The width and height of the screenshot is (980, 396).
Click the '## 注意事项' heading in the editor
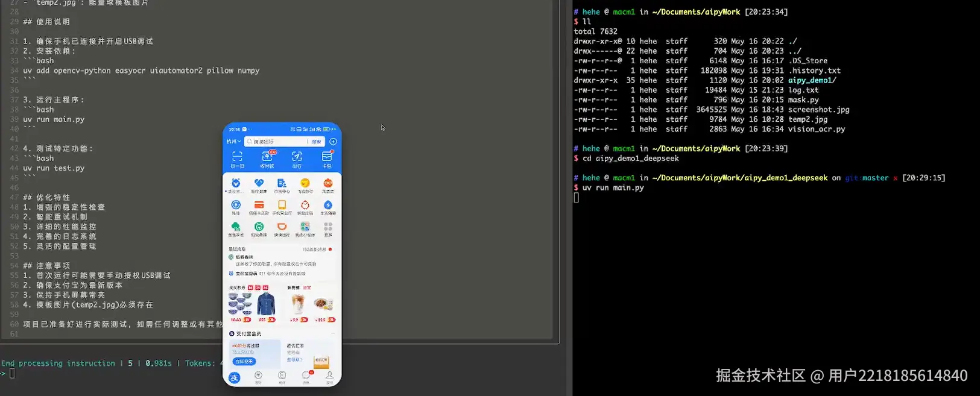click(x=46, y=265)
